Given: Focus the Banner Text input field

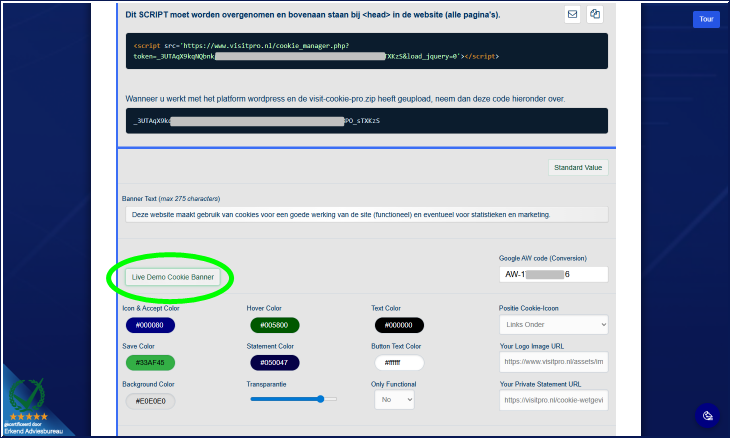Looking at the screenshot, I should click(366, 214).
